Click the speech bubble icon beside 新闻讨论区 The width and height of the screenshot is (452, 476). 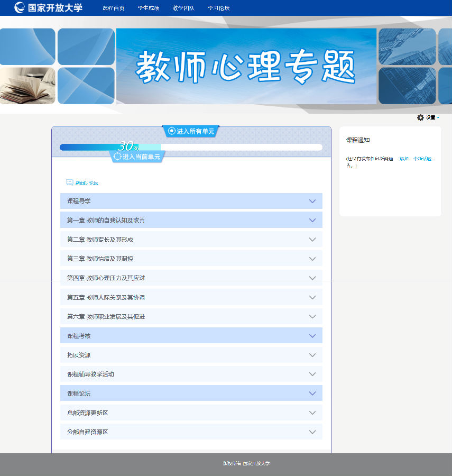[x=69, y=182]
